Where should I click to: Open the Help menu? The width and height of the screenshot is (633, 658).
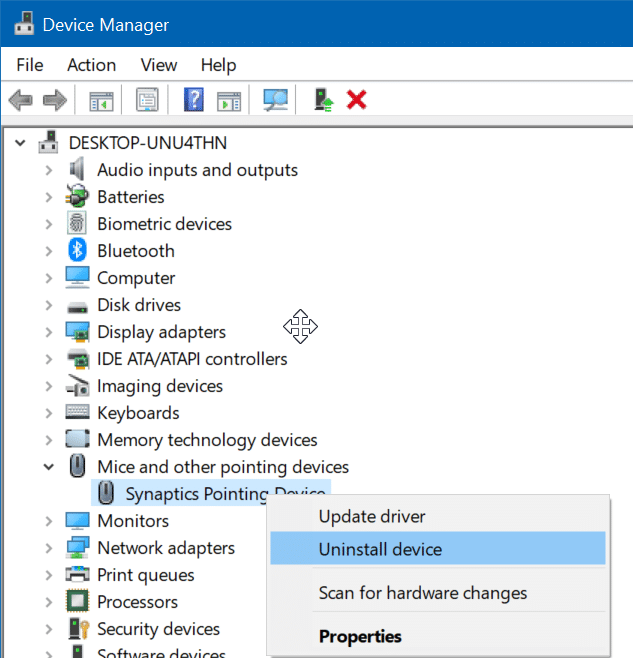(x=218, y=65)
